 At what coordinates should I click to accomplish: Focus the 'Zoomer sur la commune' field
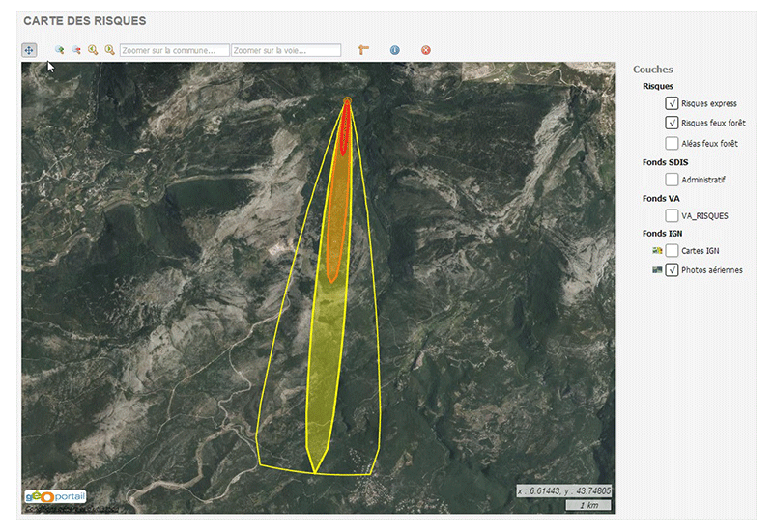(175, 50)
